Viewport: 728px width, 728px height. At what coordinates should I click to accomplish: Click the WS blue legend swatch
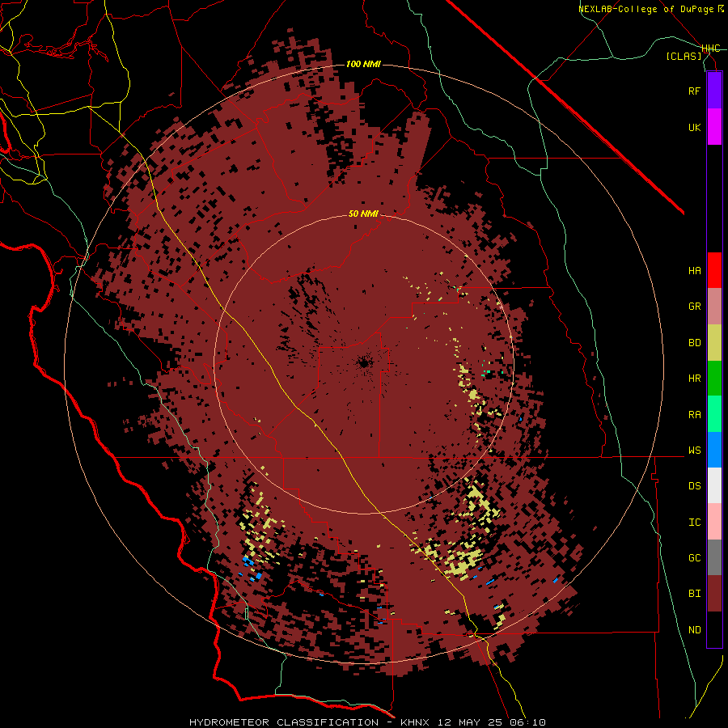pyautogui.click(x=714, y=450)
